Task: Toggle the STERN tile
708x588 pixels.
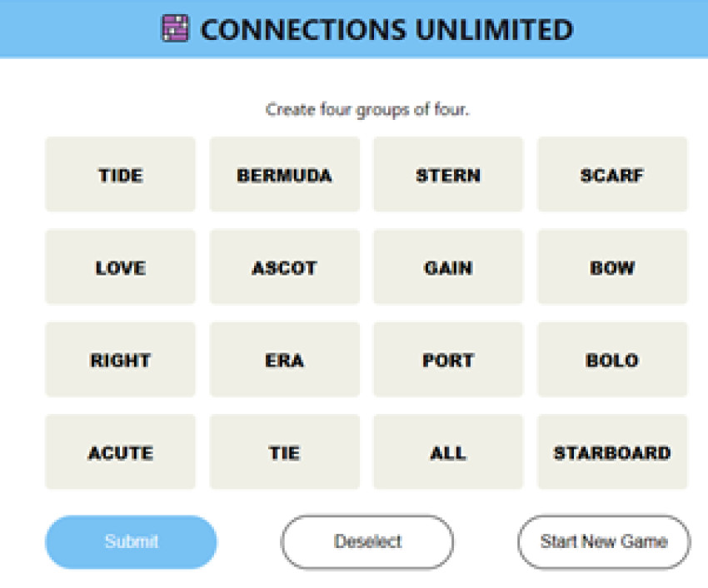Action: click(x=448, y=175)
